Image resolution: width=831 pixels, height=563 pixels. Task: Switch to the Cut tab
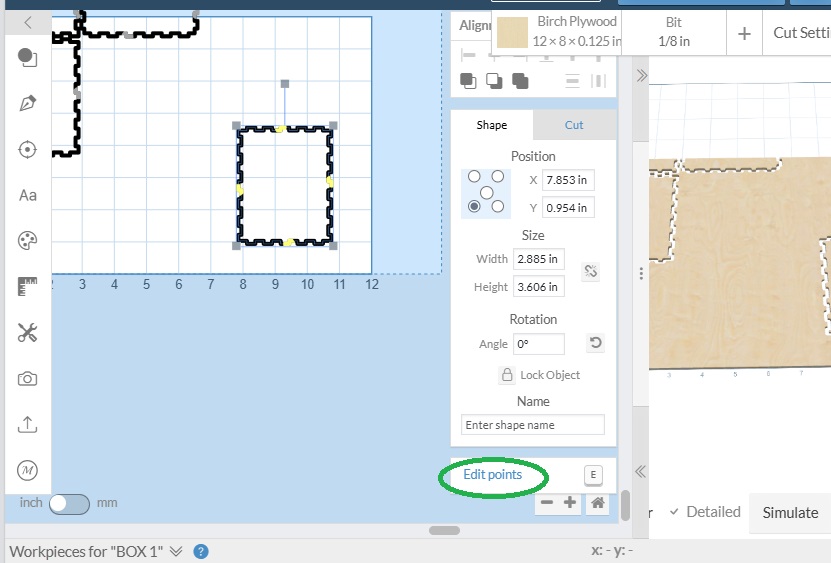pyautogui.click(x=574, y=125)
